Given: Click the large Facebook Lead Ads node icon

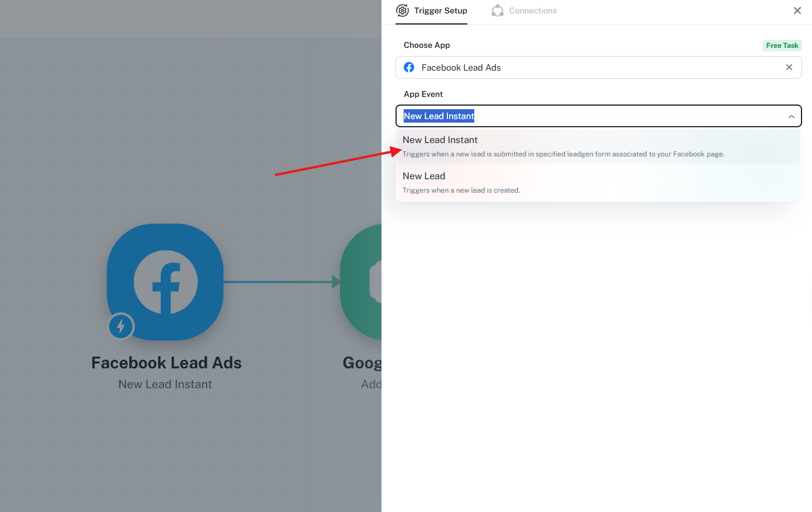Looking at the screenshot, I should pyautogui.click(x=165, y=282).
